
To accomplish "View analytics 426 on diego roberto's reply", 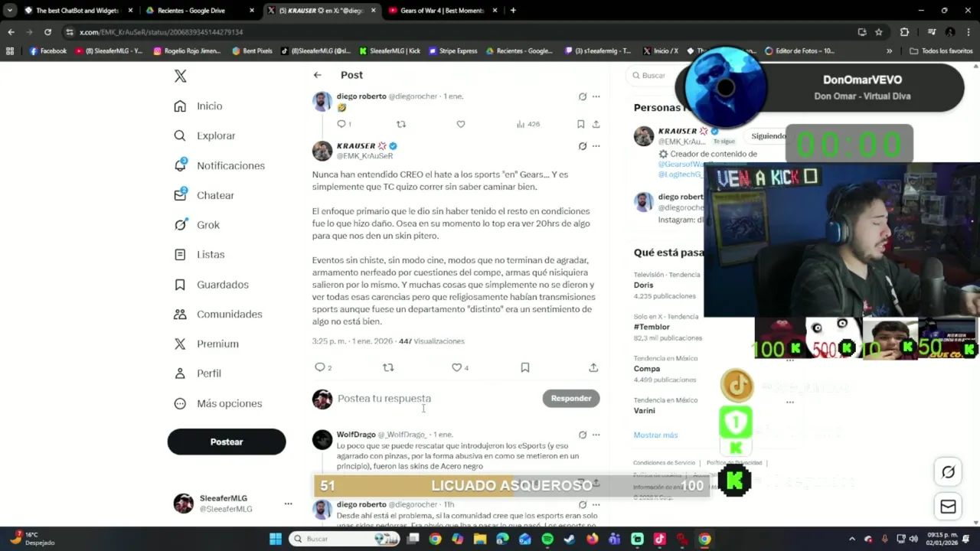I will [x=528, y=124].
